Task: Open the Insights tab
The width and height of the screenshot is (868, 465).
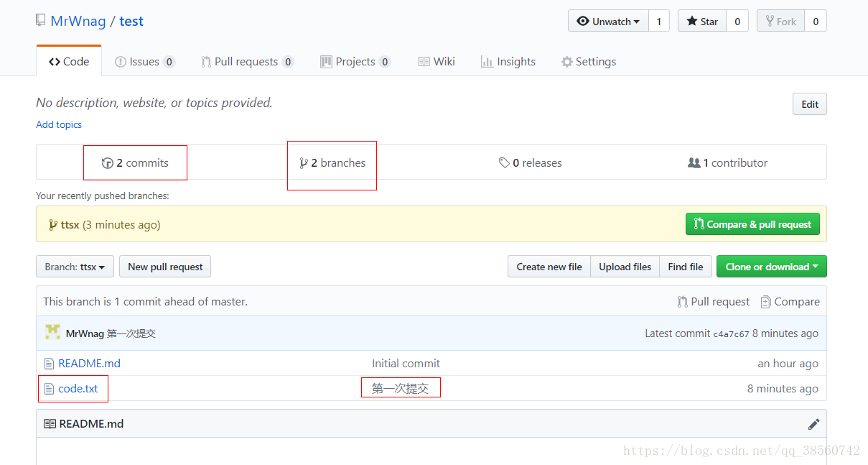Action: click(508, 61)
